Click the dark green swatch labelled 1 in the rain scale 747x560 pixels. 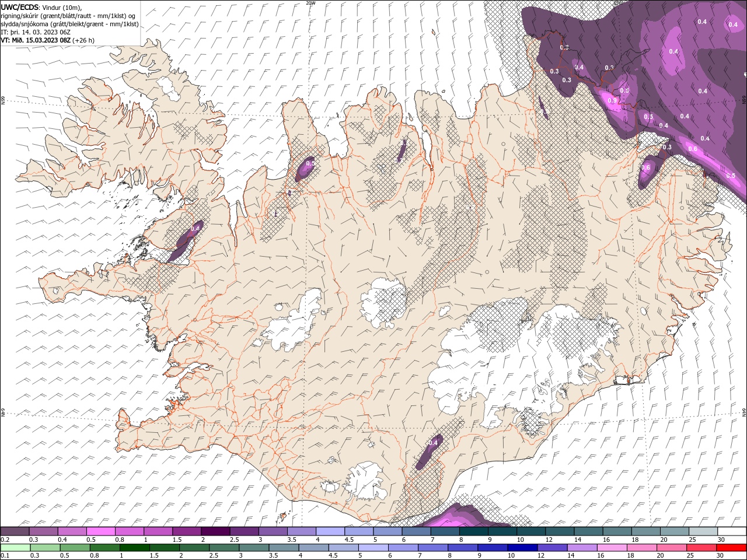[135, 548]
